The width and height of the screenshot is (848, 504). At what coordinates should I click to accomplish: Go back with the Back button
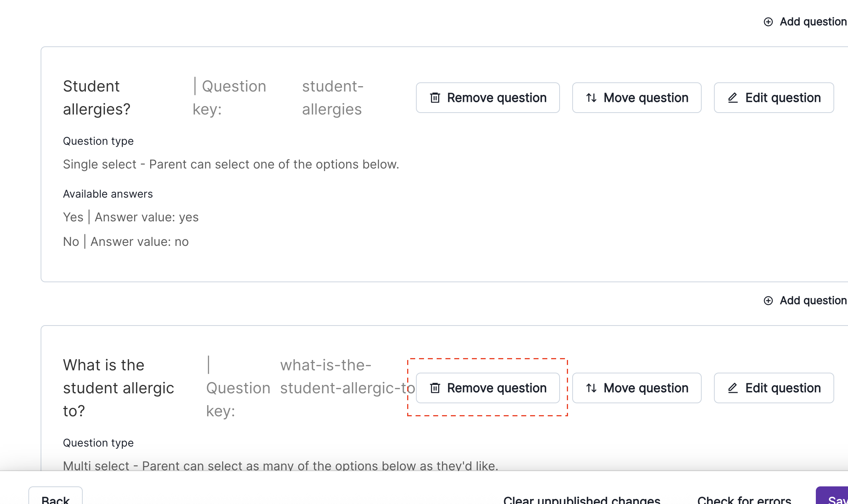56,499
